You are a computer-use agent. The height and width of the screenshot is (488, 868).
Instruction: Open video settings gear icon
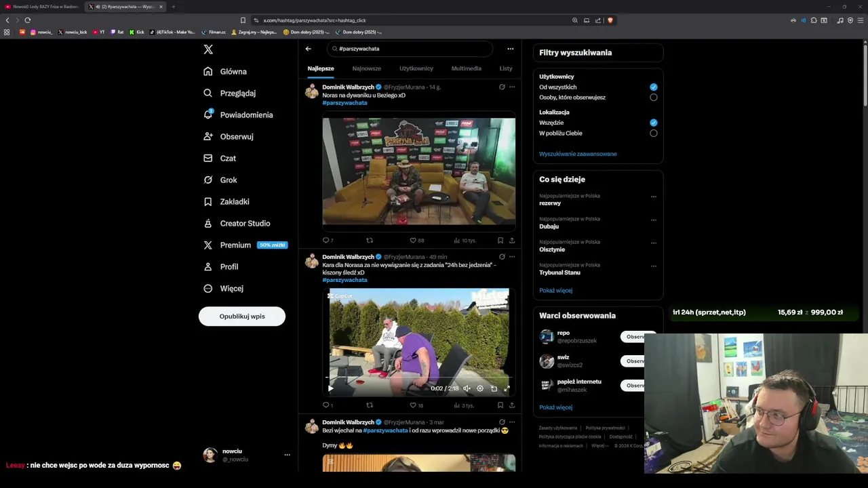click(x=480, y=388)
